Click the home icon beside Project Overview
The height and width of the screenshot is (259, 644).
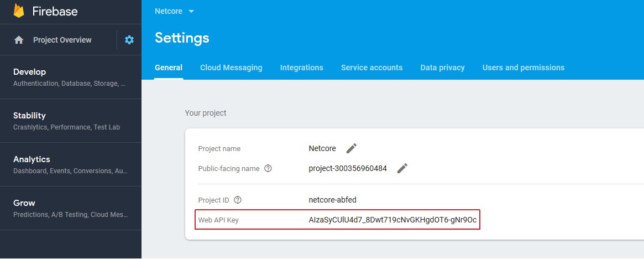pyautogui.click(x=18, y=40)
